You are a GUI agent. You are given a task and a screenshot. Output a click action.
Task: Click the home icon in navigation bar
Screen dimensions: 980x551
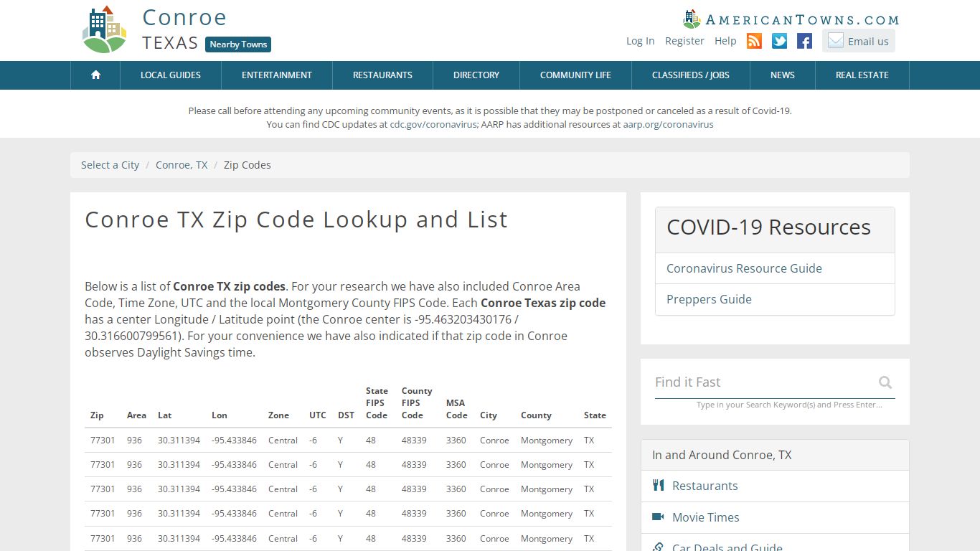(95, 75)
